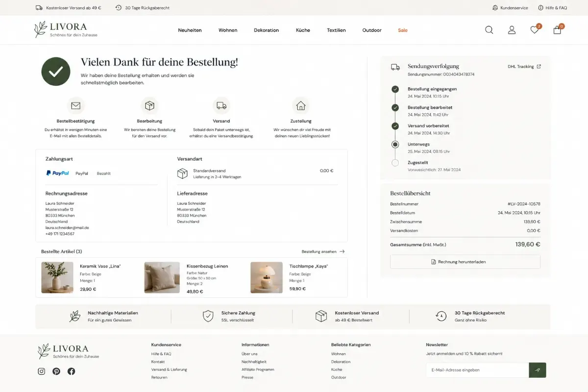Click the order number #LV-2024-10578
The width and height of the screenshot is (588, 392).
coord(524,204)
